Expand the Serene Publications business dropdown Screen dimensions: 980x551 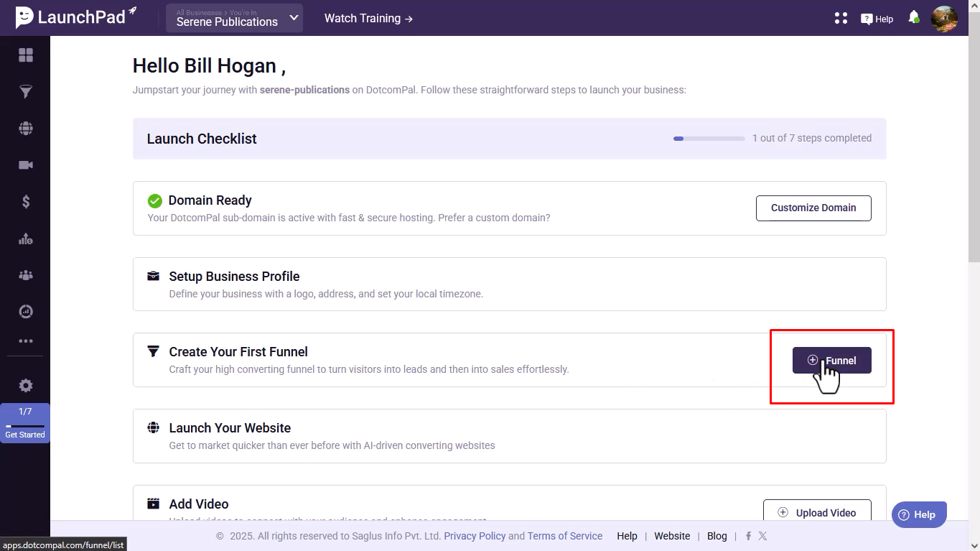coord(234,18)
